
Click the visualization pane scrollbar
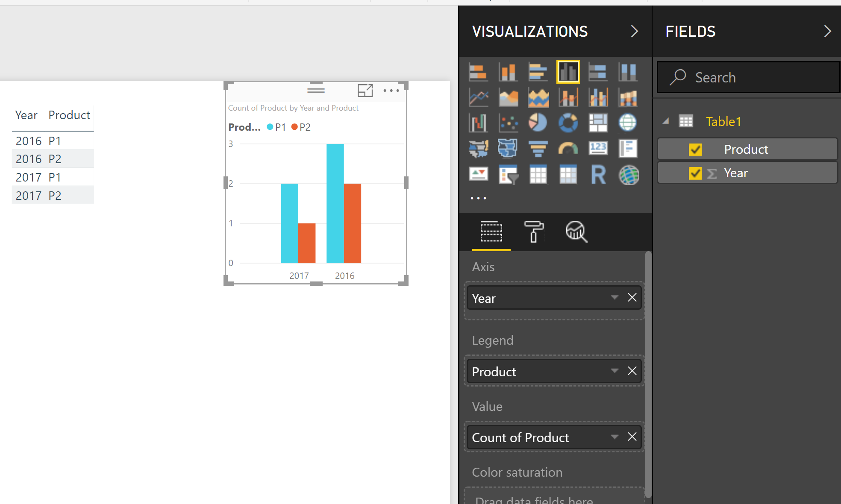(x=648, y=374)
